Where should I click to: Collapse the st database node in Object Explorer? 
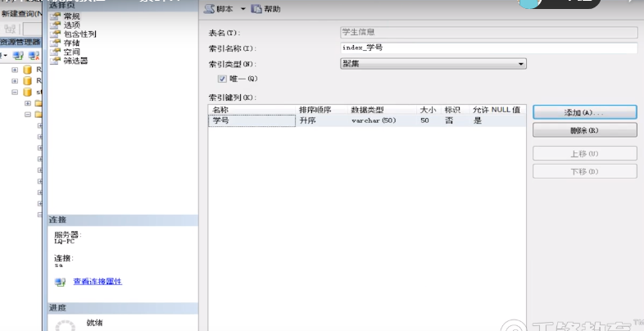click(15, 92)
